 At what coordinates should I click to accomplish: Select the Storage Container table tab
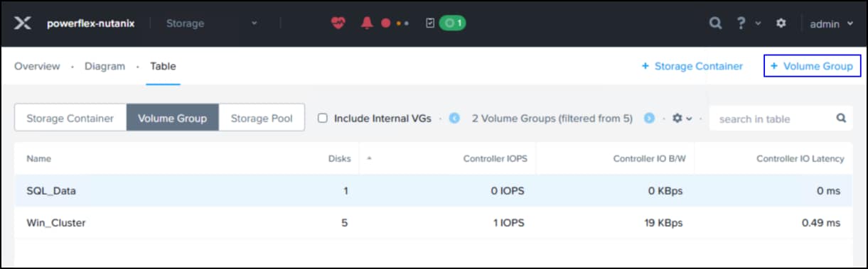click(70, 119)
